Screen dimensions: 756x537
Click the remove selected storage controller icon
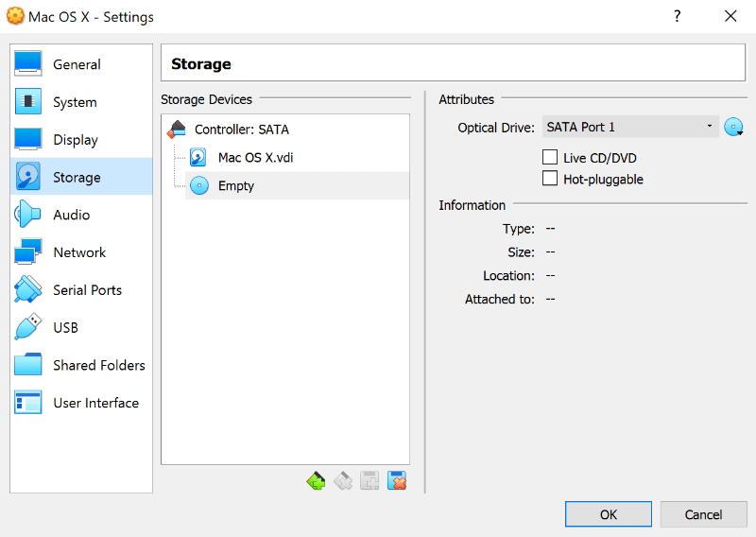coord(343,481)
